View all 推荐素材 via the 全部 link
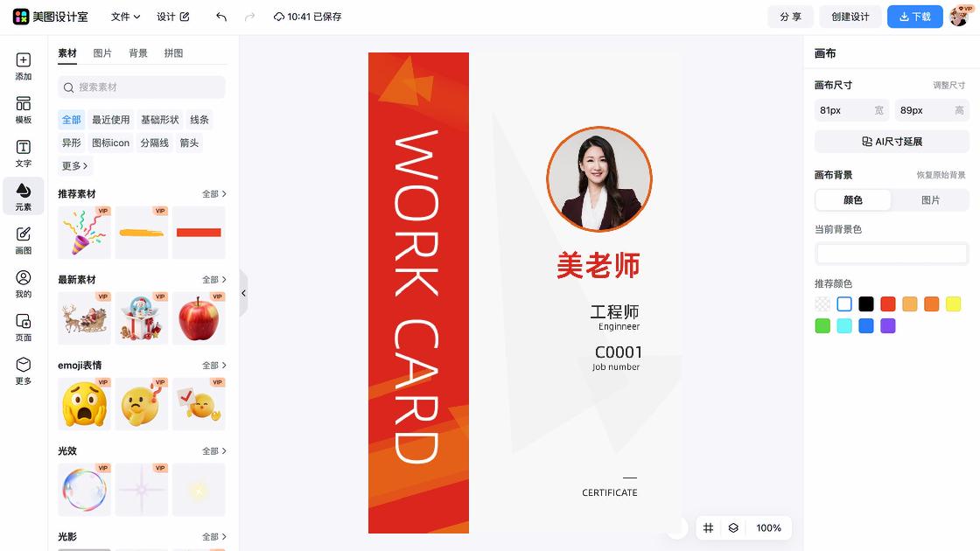This screenshot has width=980, height=551. pyautogui.click(x=214, y=193)
